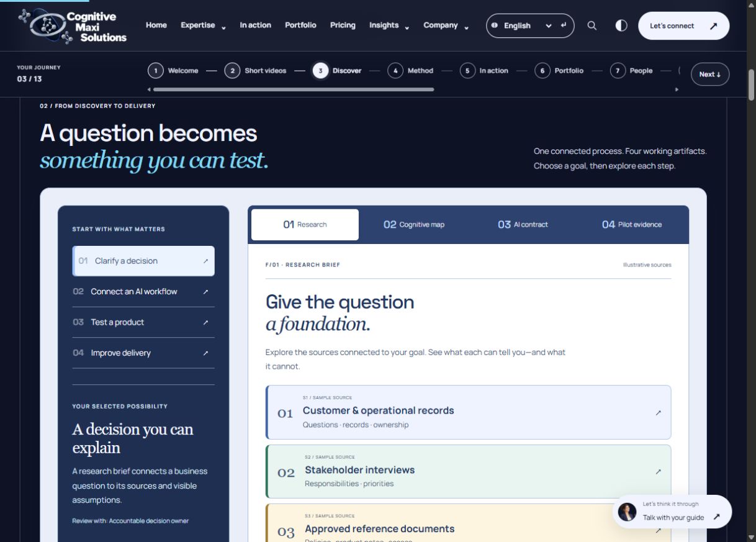Click journey step circle 5 In action
Viewport: 756px width, 542px height.
point(467,71)
